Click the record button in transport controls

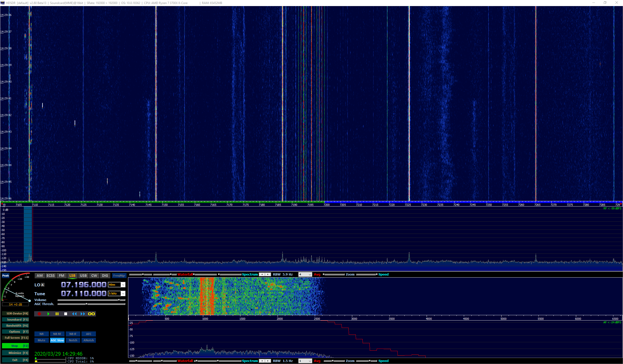click(39, 314)
